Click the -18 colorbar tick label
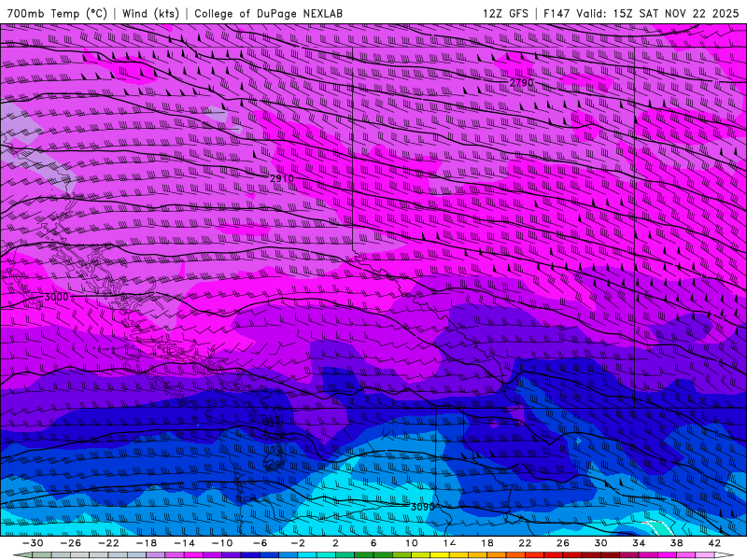747x560 pixels. (147, 543)
